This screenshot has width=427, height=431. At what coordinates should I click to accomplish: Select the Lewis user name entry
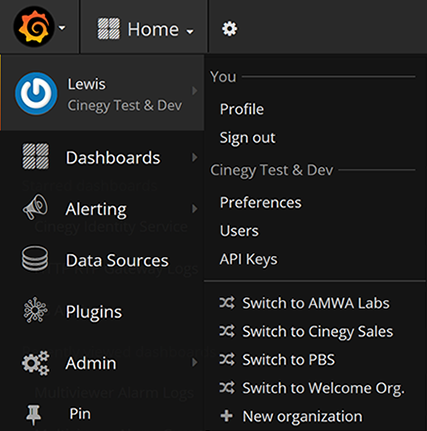pyautogui.click(x=87, y=84)
